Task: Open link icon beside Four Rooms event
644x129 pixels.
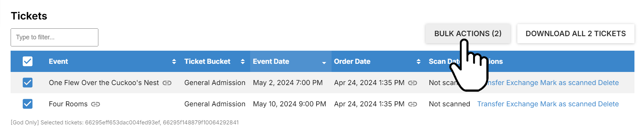Action: point(96,104)
